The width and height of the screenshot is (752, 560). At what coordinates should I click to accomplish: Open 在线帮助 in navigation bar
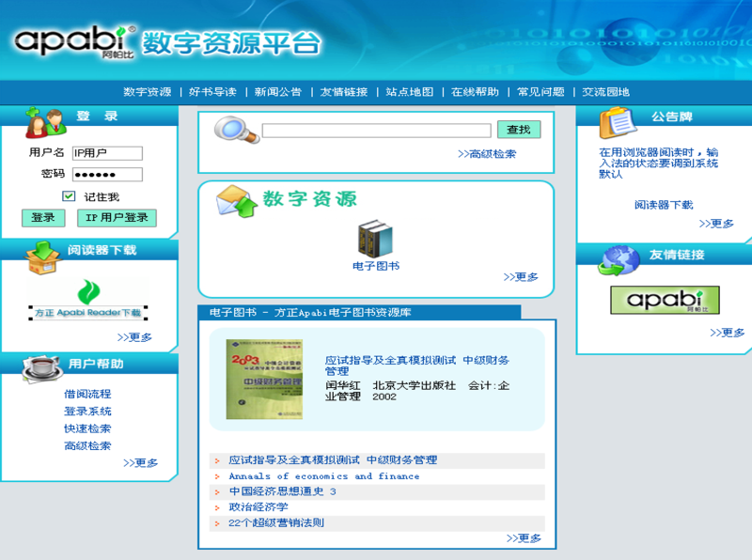[x=475, y=92]
